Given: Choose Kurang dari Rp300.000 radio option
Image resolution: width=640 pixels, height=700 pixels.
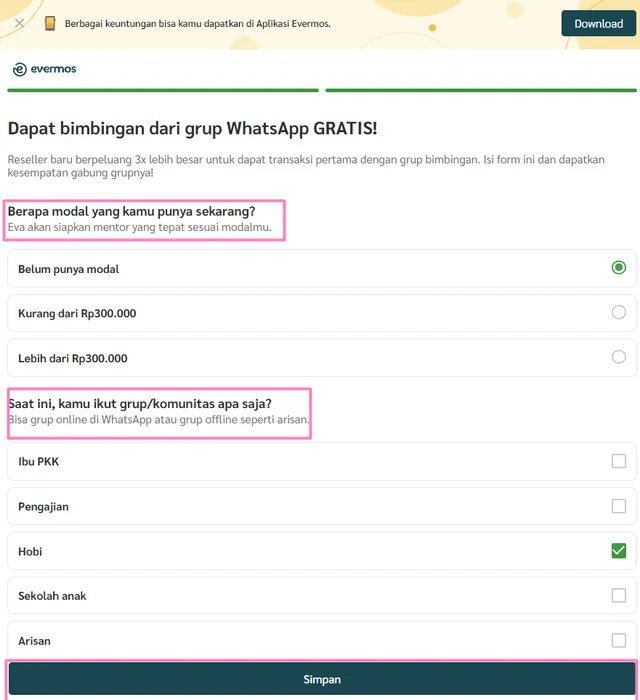Looking at the screenshot, I should (618, 313).
